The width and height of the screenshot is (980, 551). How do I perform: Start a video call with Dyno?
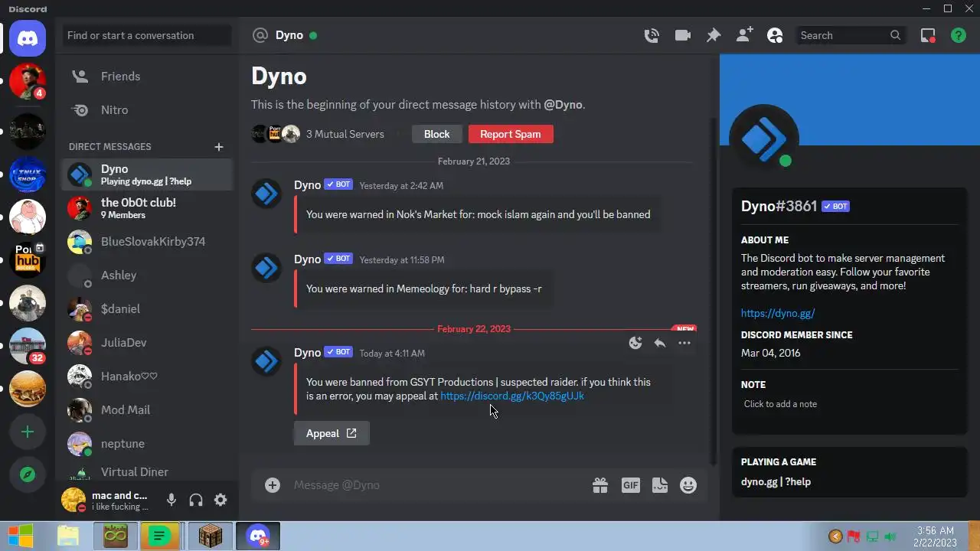point(682,35)
